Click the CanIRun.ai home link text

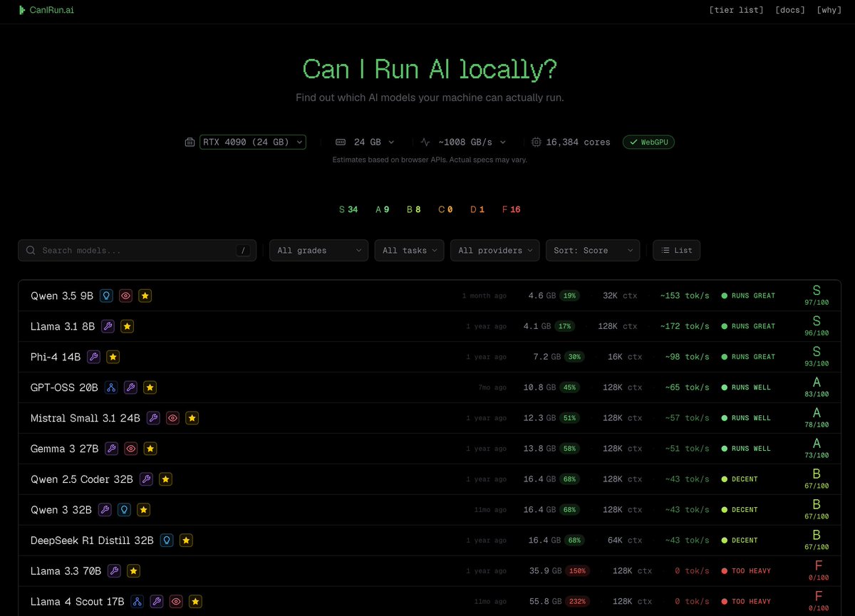coord(52,10)
